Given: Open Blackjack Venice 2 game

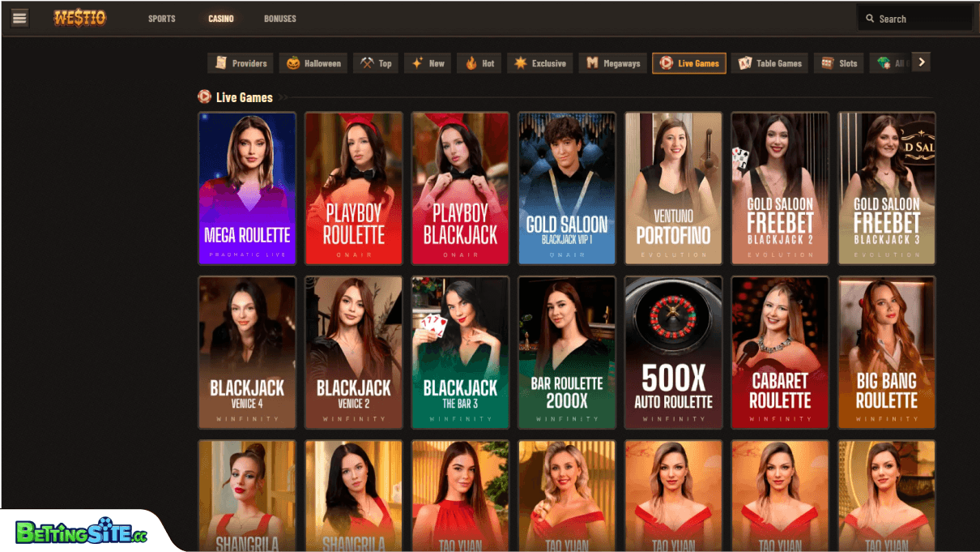Looking at the screenshot, I should point(354,352).
